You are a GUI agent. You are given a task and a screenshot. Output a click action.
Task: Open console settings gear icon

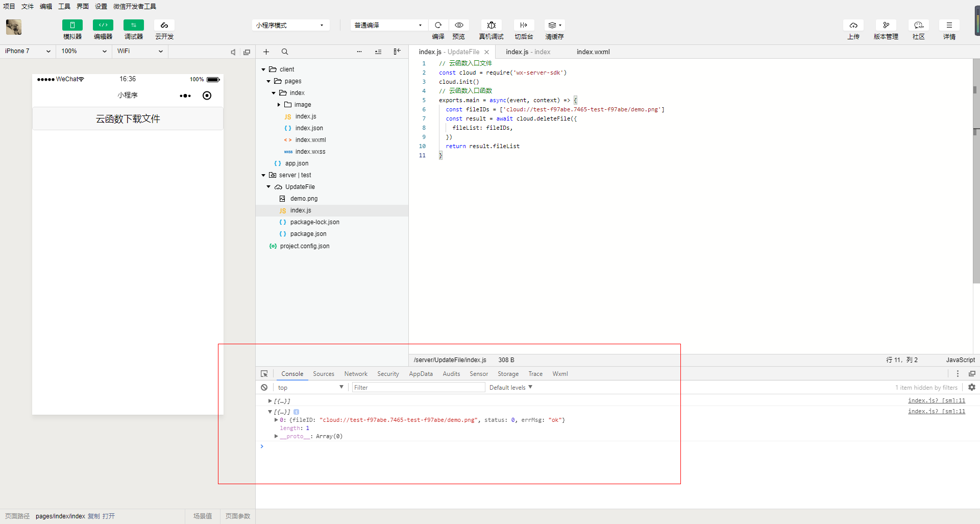click(972, 388)
